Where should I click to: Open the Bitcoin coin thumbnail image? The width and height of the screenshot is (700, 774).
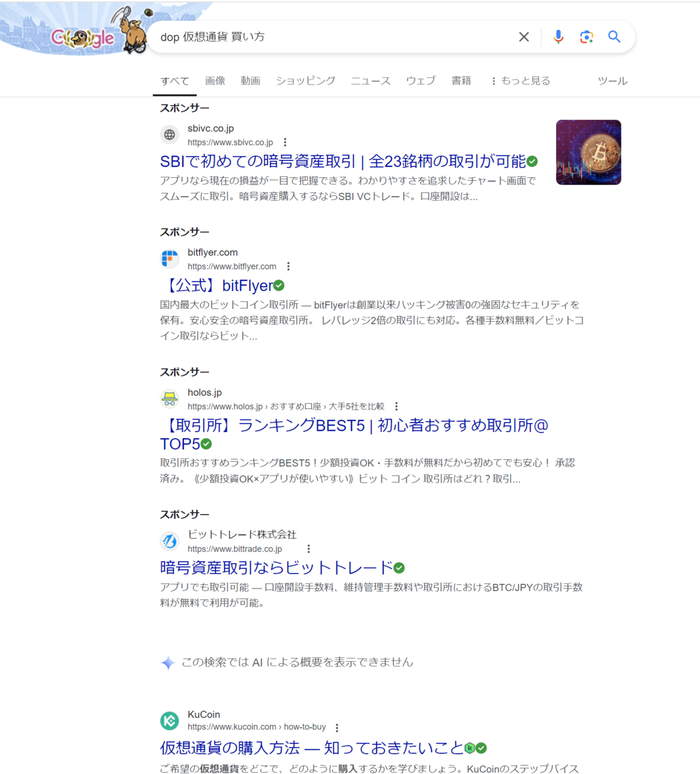coord(588,152)
